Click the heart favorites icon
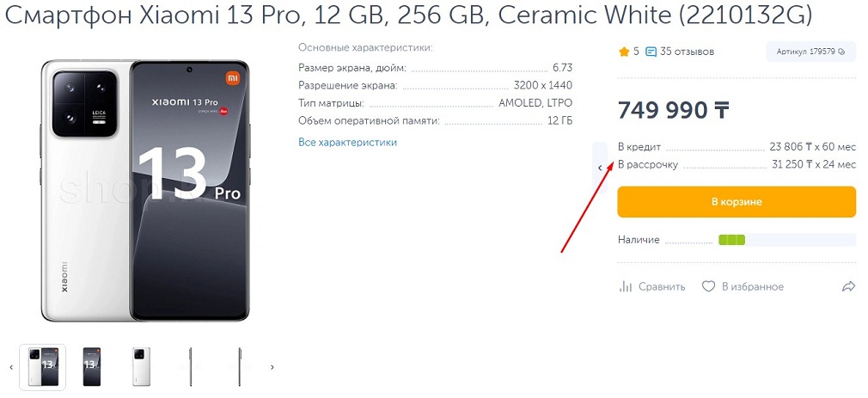 (x=708, y=286)
